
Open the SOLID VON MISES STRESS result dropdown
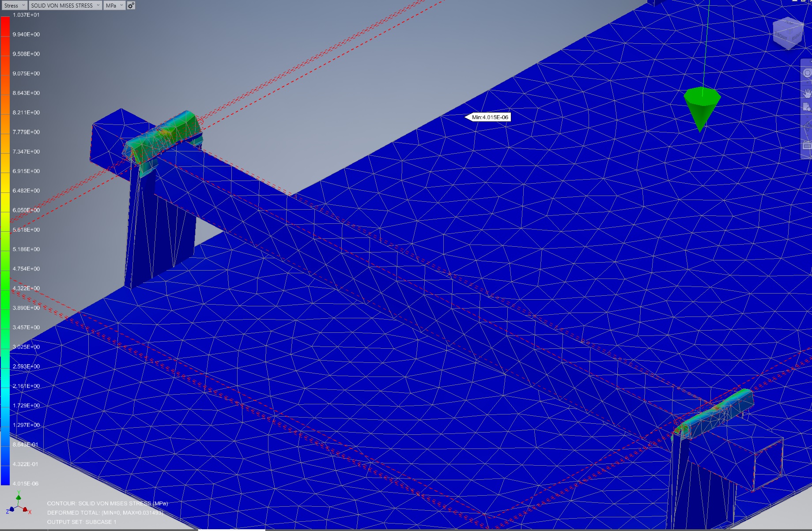coord(64,5)
